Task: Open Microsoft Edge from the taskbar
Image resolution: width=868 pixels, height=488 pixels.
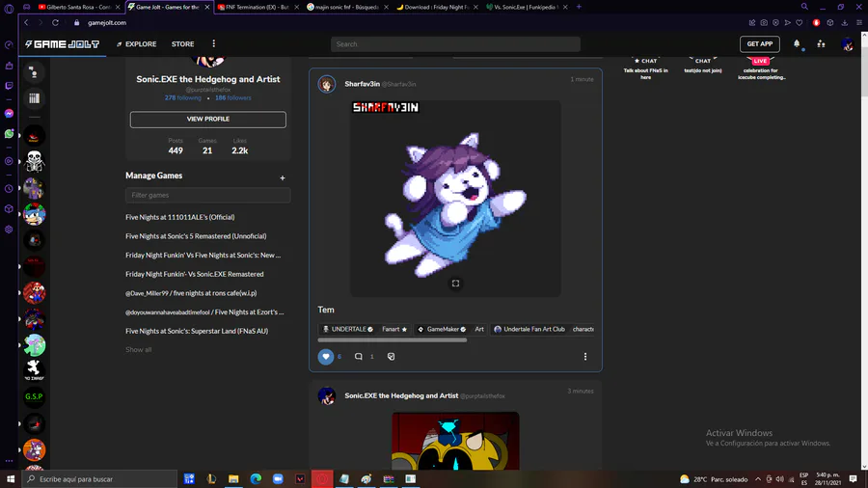Action: point(256,479)
